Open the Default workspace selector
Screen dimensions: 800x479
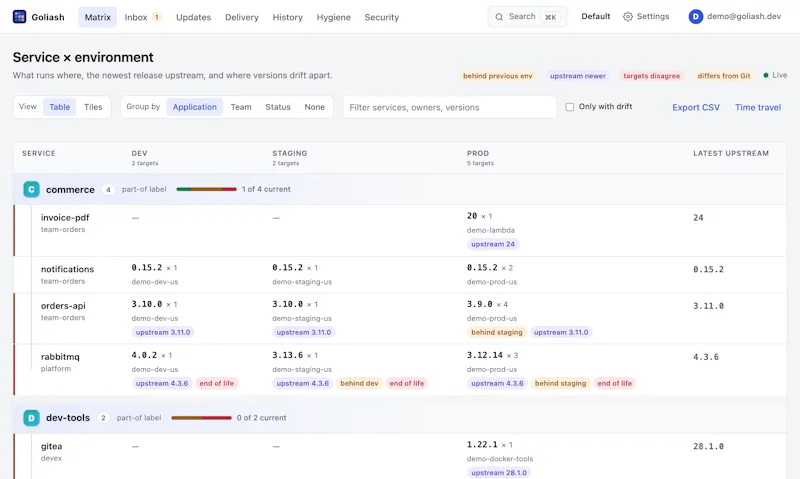595,16
